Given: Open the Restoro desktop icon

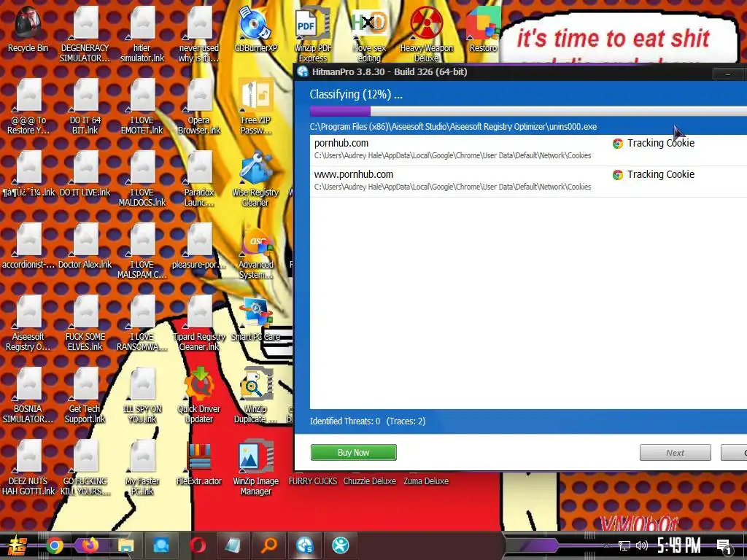Looking at the screenshot, I should tap(483, 29).
